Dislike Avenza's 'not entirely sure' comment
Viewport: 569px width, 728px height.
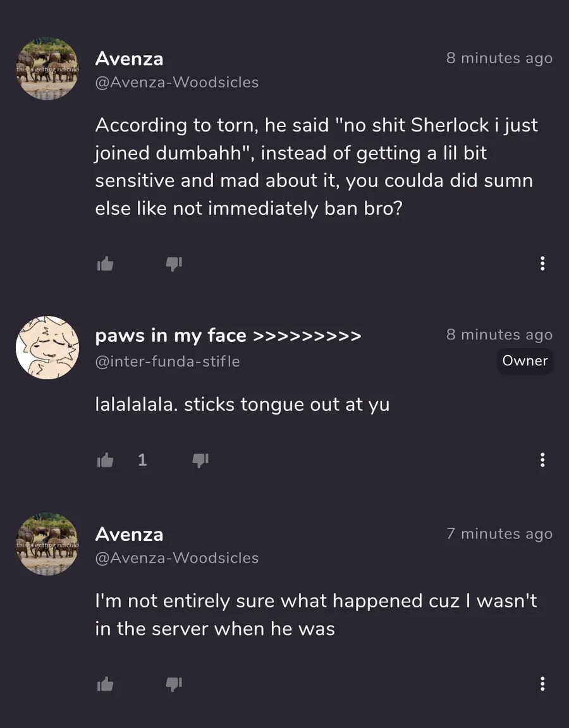click(x=174, y=684)
